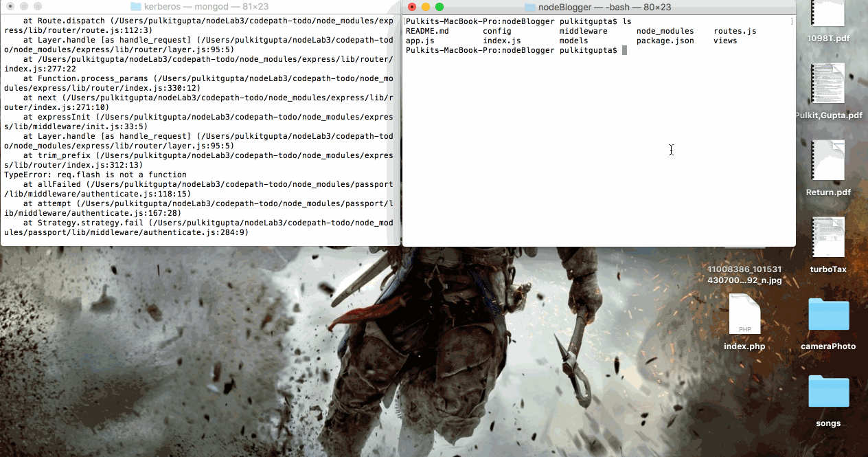
Task: Click the terminal cursor at the prompt
Action: click(x=624, y=50)
